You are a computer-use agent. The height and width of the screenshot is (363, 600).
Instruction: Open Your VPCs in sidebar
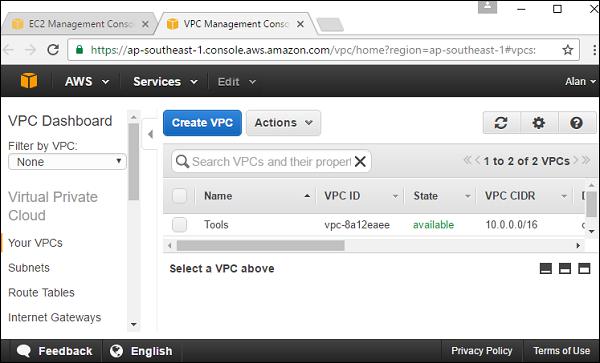(x=35, y=243)
